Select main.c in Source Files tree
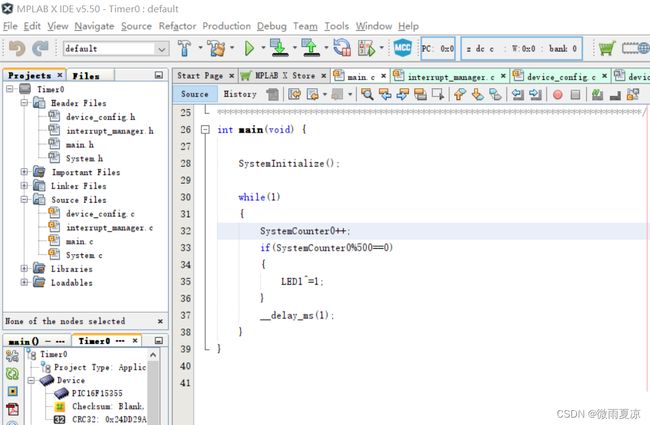The width and height of the screenshot is (650, 425). pos(79,241)
